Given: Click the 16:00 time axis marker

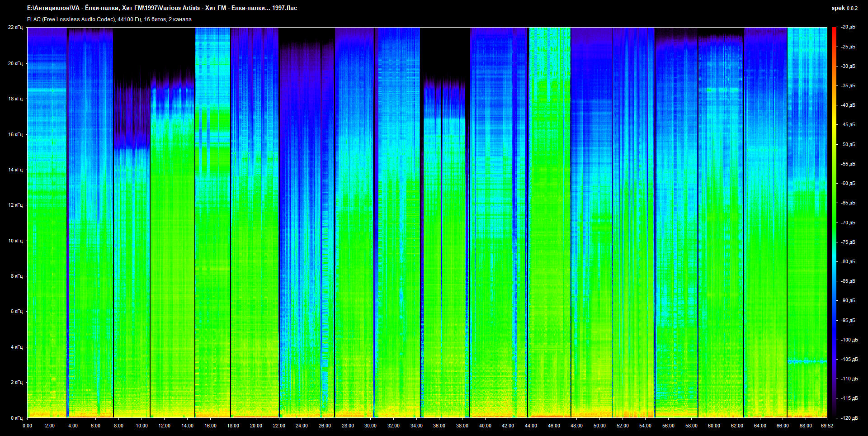Looking at the screenshot, I should (210, 426).
